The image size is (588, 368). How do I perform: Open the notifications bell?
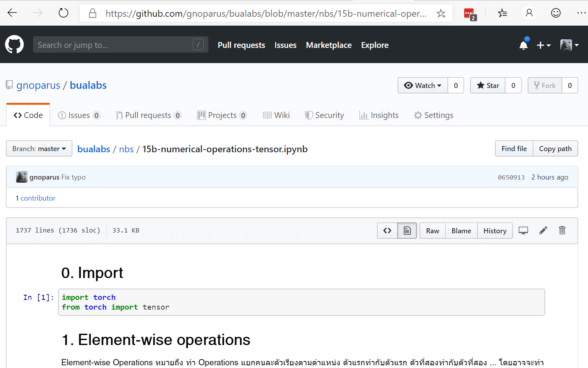523,45
